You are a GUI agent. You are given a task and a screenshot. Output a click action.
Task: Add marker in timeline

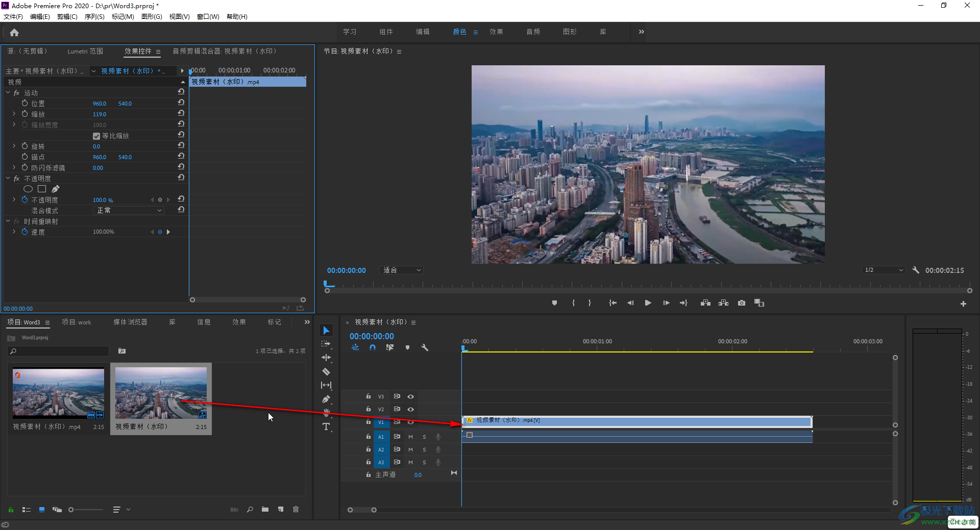coord(407,347)
